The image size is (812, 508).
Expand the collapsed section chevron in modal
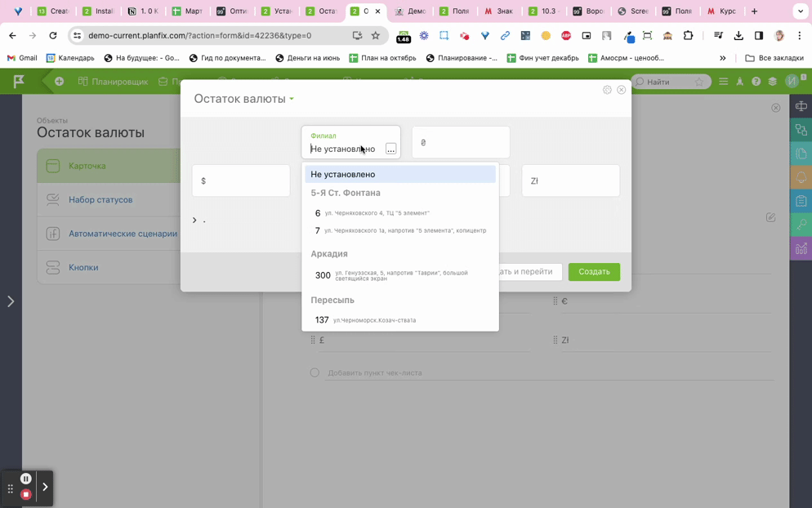(x=194, y=220)
